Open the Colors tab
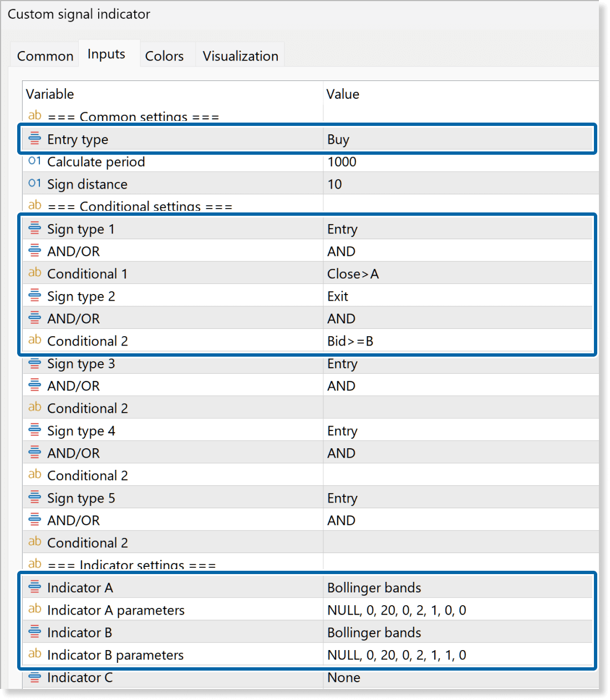This screenshot has height=700, width=610. 164,56
